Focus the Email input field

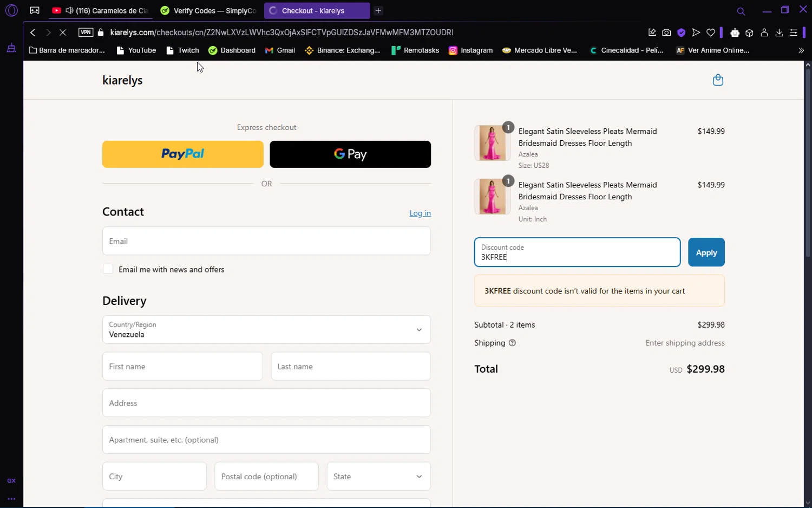(x=266, y=241)
